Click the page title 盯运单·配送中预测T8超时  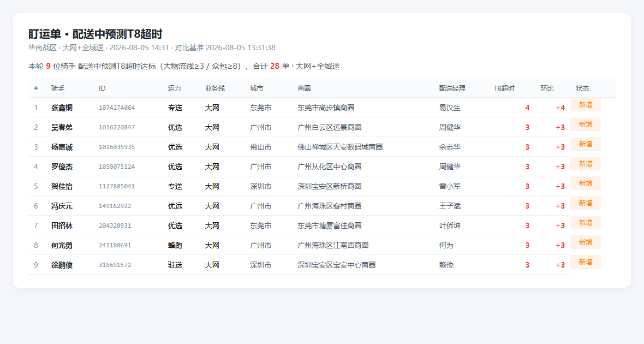96,34
